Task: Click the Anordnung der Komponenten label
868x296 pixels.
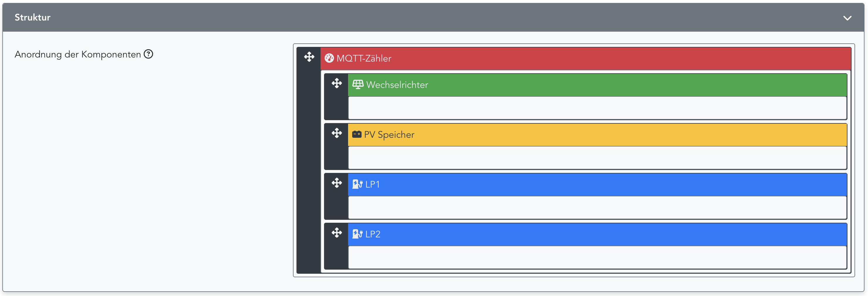Action: [77, 54]
